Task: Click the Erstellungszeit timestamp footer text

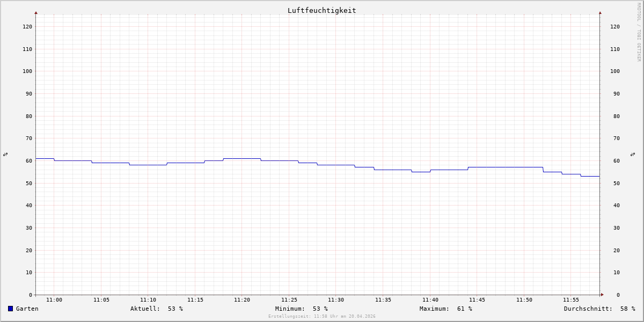Action: (322, 317)
